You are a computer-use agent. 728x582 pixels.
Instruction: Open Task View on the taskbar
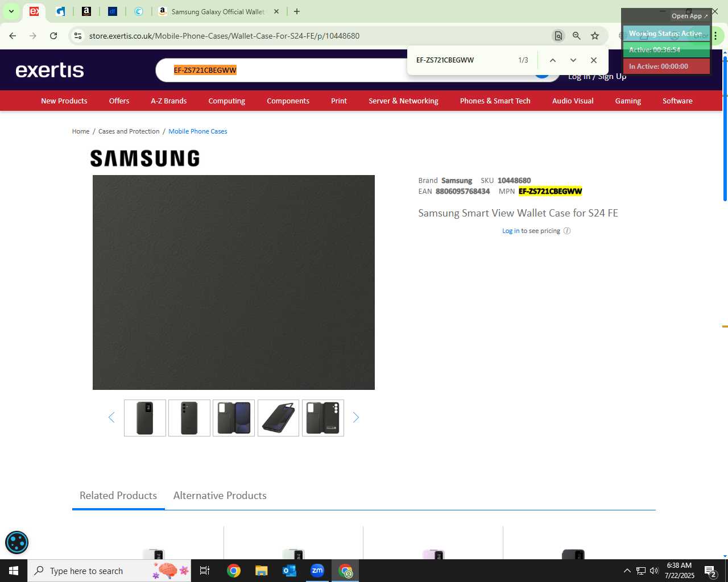point(205,571)
